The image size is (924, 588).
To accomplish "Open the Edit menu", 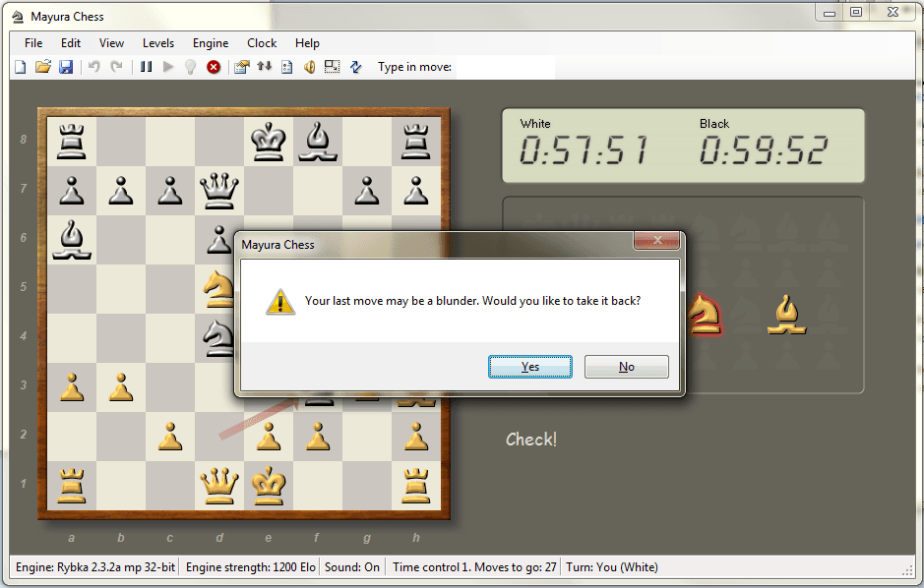I will click(70, 43).
